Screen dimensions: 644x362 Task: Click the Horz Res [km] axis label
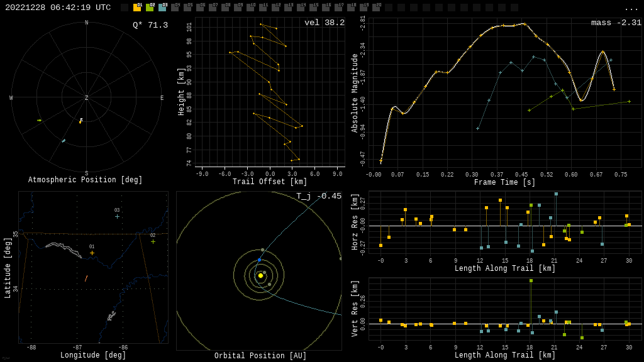355,222
